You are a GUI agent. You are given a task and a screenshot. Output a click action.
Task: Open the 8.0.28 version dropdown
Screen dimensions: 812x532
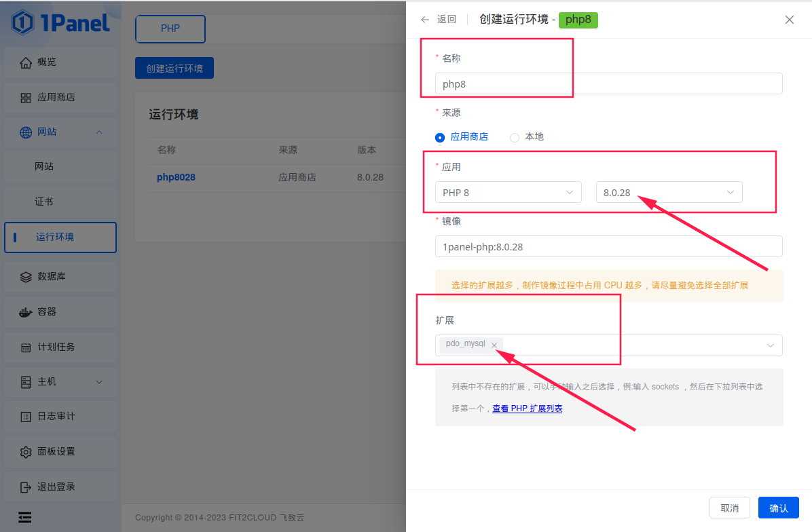pos(669,193)
